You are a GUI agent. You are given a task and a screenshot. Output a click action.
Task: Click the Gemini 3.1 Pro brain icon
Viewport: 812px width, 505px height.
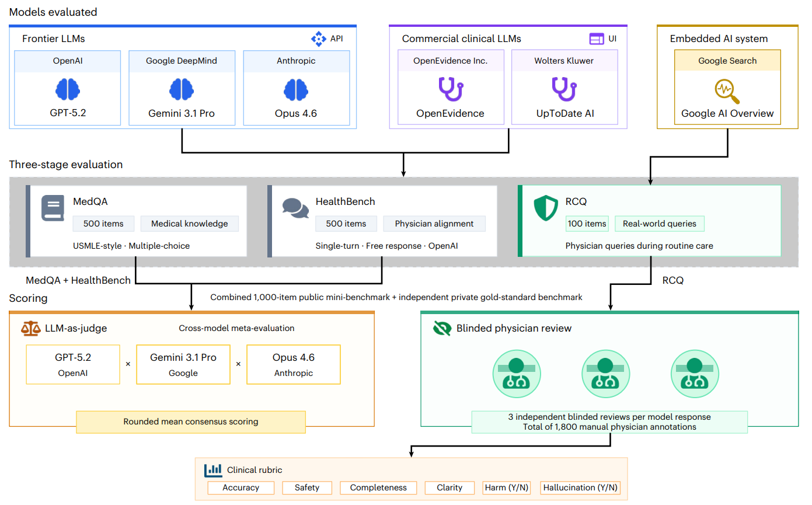[x=181, y=89]
